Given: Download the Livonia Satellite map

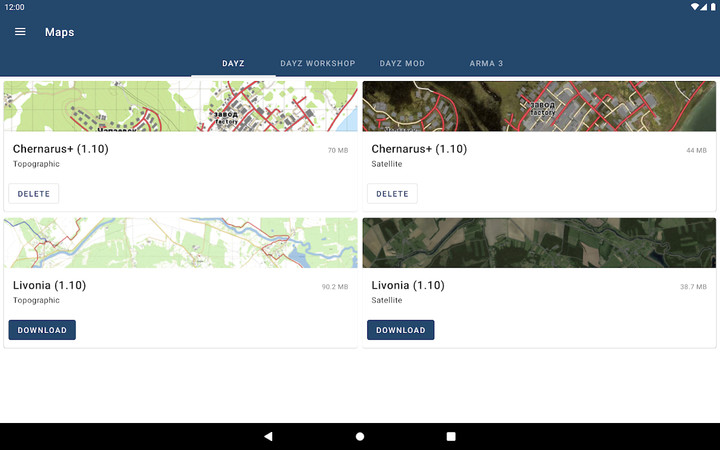Looking at the screenshot, I should pos(400,330).
